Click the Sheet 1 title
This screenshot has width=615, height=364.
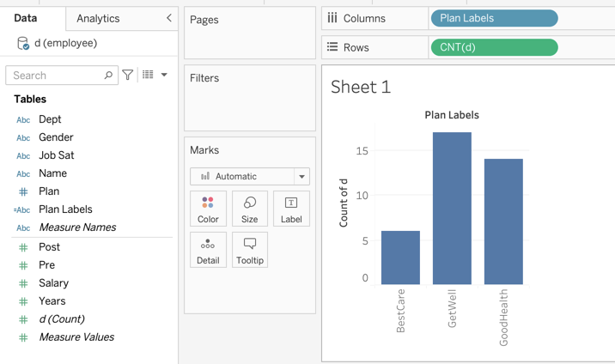point(361,87)
